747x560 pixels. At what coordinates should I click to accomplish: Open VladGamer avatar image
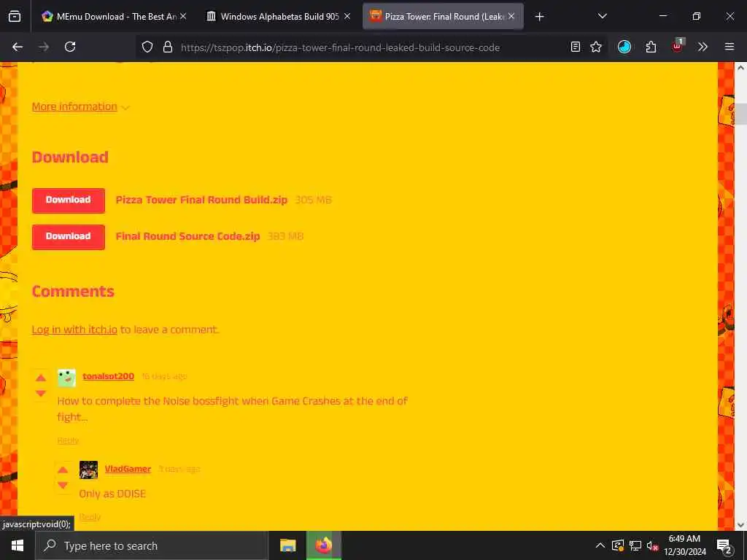(88, 470)
